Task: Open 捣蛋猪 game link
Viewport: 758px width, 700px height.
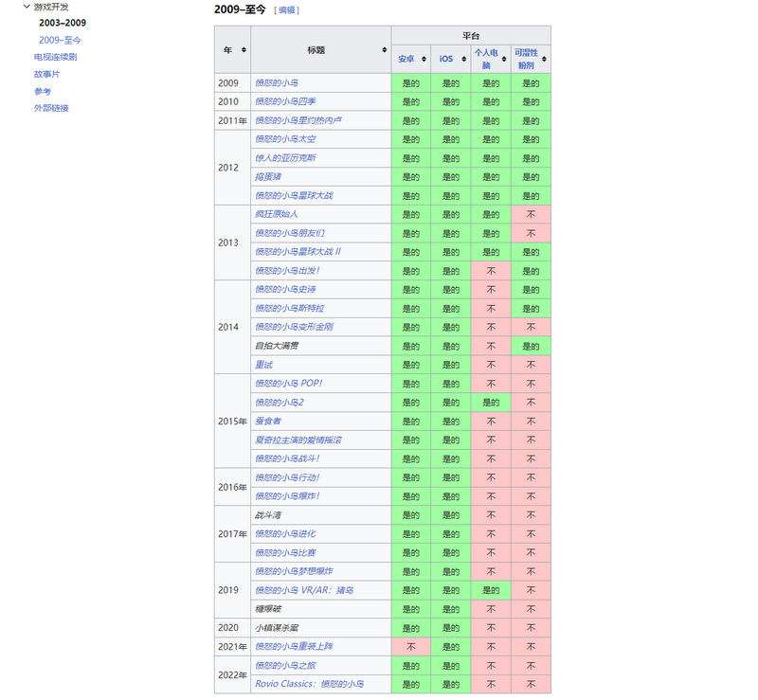Action: (x=268, y=177)
